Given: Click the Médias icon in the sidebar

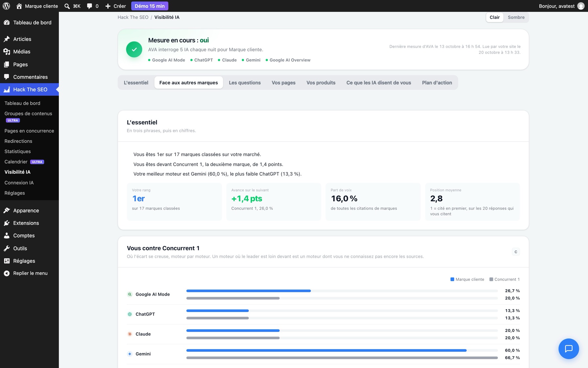Looking at the screenshot, I should (x=7, y=52).
